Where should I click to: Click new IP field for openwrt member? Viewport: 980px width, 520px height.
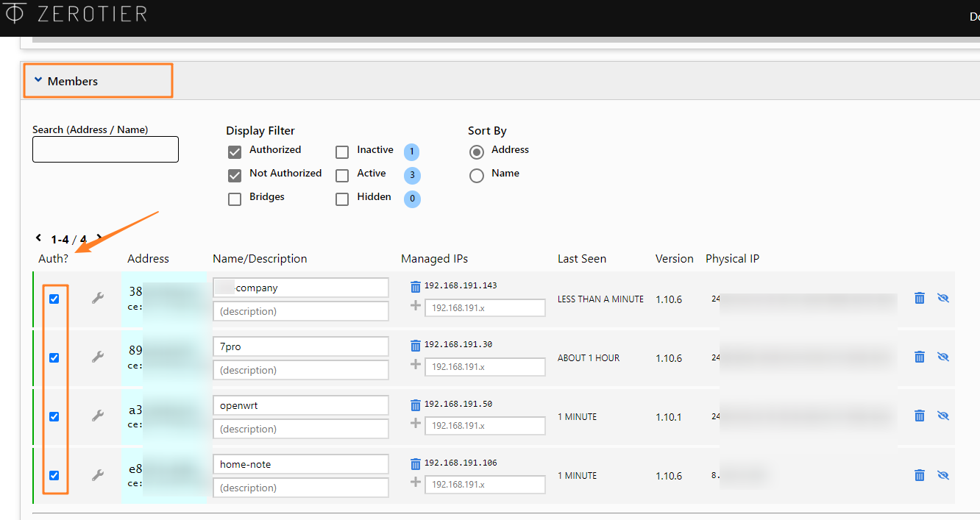click(485, 425)
